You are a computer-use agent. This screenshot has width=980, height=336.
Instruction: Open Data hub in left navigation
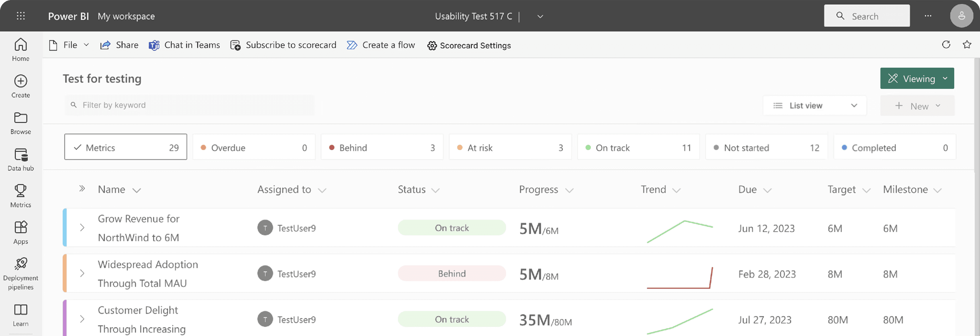pos(21,159)
